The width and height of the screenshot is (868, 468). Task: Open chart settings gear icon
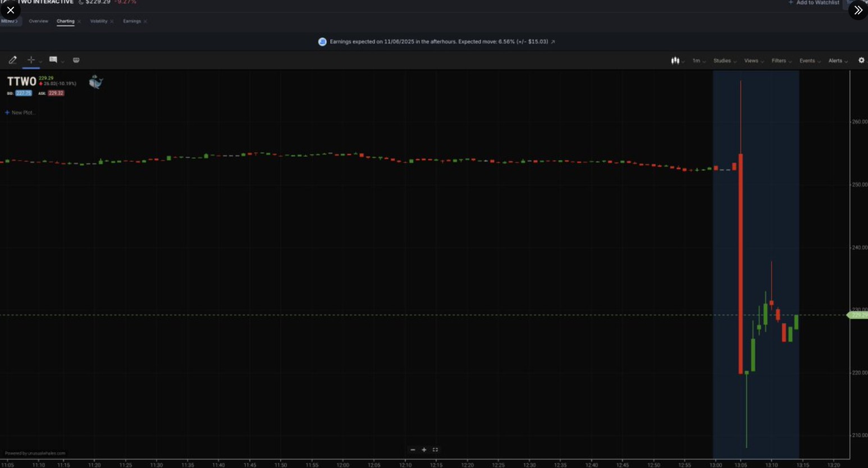(x=861, y=61)
